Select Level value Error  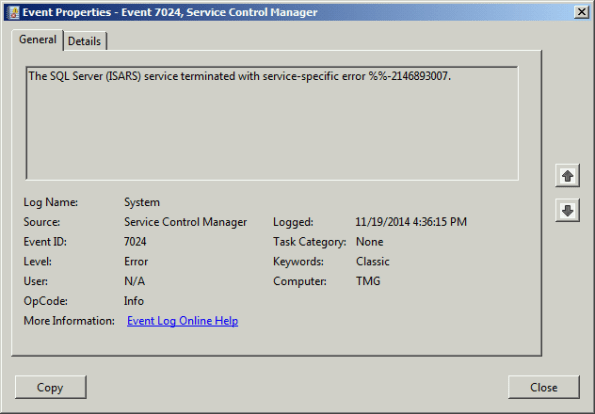click(x=136, y=261)
